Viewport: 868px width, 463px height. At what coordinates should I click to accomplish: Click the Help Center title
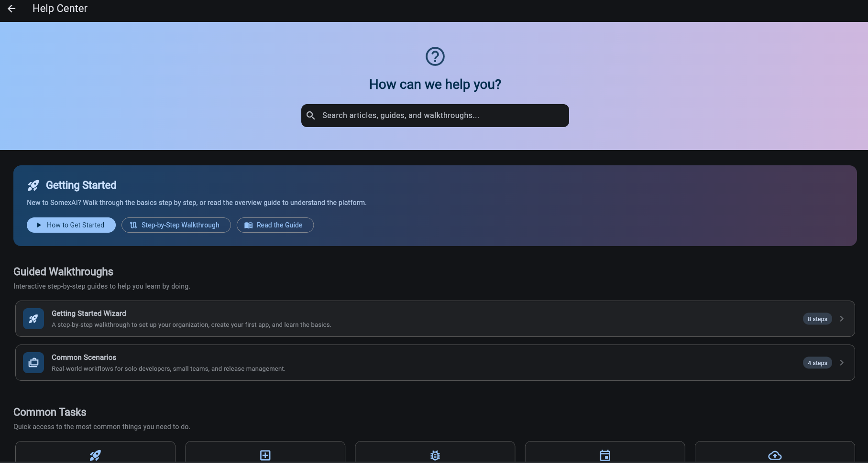(60, 8)
